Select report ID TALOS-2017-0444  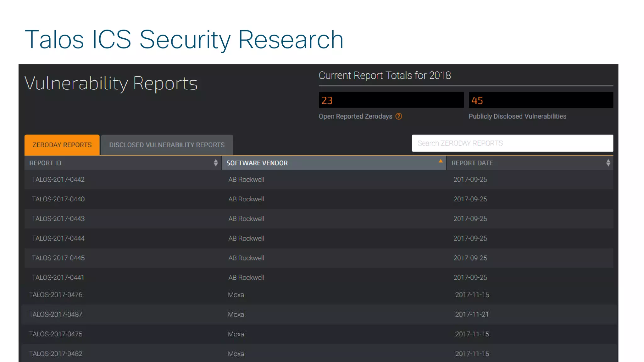coord(58,238)
